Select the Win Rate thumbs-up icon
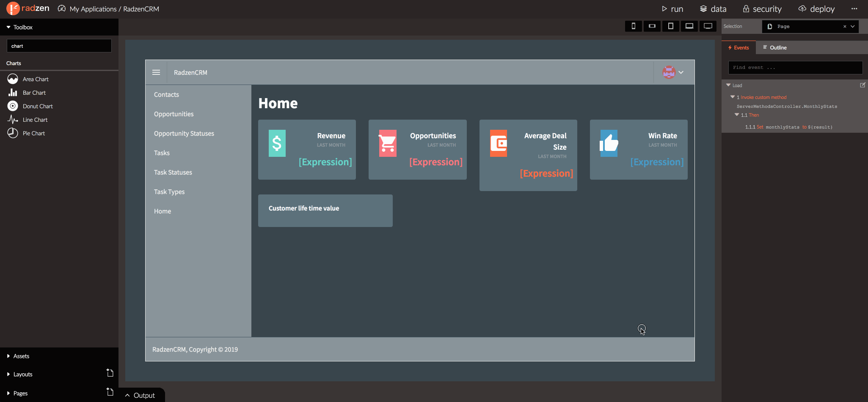Viewport: 868px width, 402px height. pyautogui.click(x=609, y=143)
